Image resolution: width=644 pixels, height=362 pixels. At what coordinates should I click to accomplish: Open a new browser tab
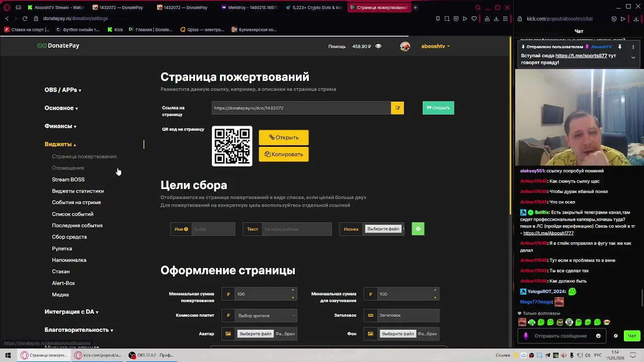[415, 8]
